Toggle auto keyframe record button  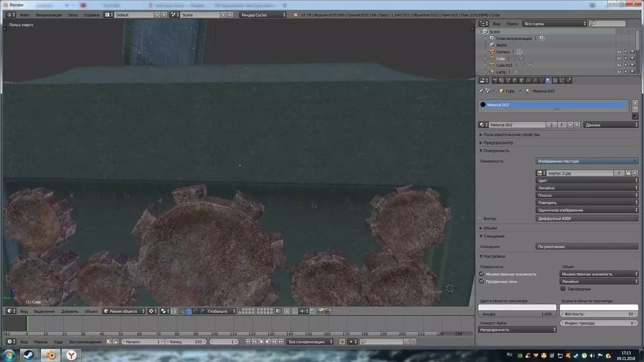(342, 342)
